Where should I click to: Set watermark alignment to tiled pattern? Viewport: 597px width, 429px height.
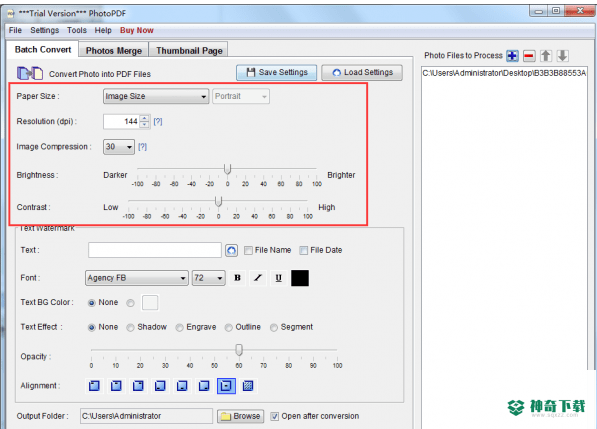248,386
